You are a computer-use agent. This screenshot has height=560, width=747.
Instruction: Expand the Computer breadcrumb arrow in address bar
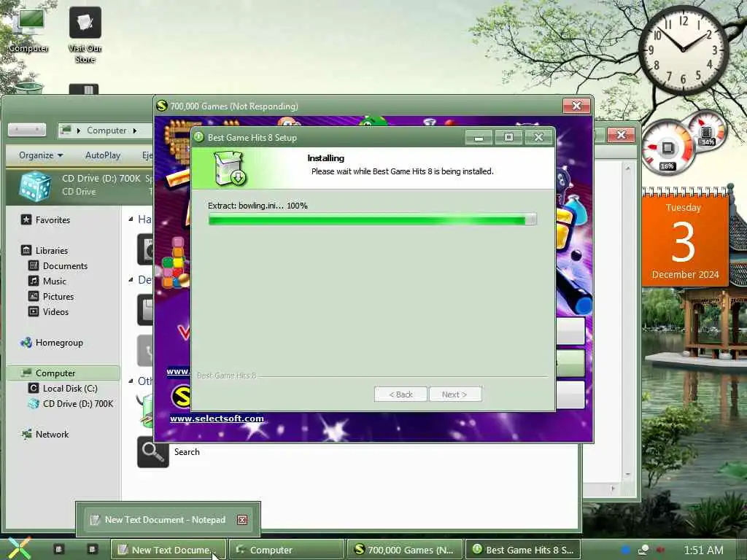pos(135,130)
